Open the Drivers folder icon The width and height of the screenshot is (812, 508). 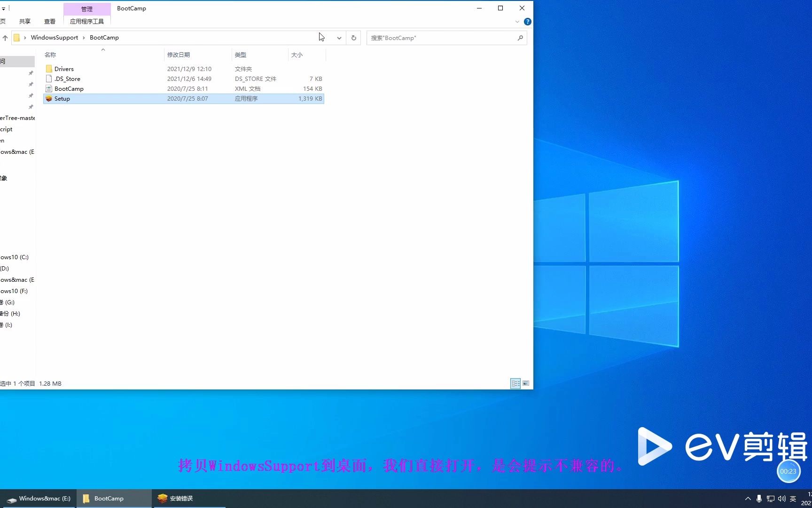[x=49, y=69]
